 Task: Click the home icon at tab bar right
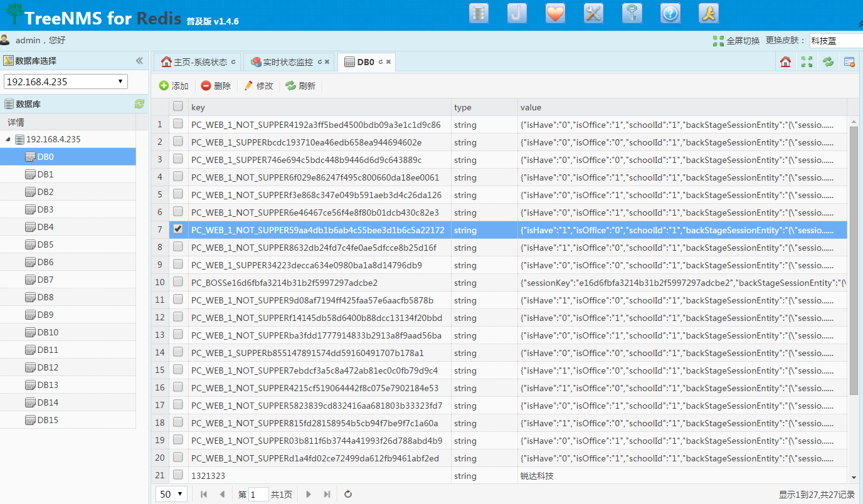(x=785, y=61)
